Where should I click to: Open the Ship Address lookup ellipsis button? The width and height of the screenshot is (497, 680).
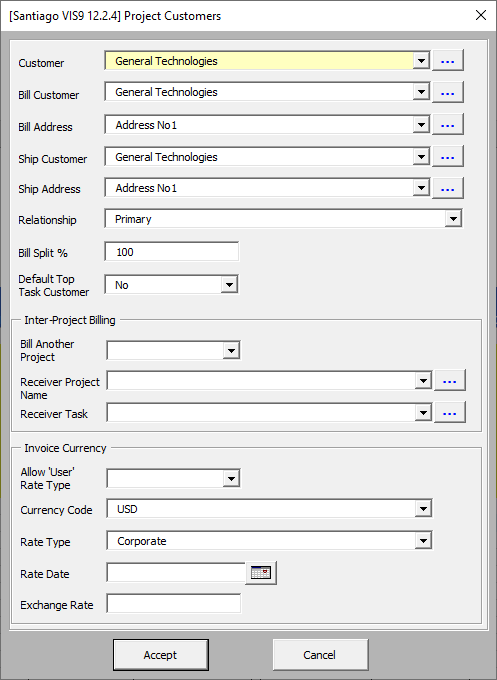pos(448,188)
